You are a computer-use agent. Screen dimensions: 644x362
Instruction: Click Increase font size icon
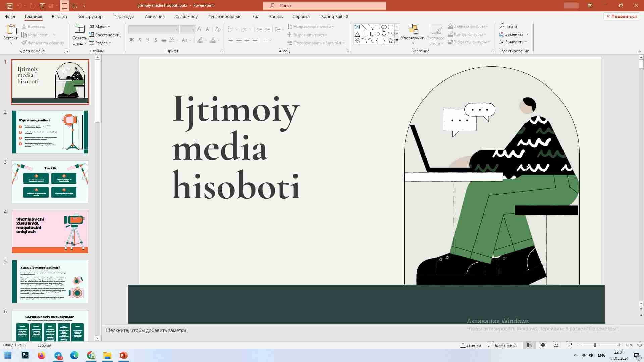[200, 29]
